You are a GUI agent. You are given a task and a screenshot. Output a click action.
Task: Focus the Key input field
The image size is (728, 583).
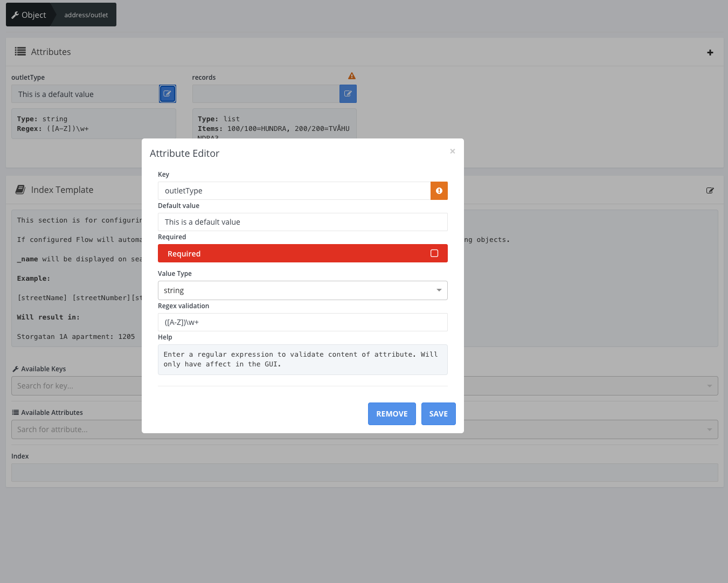[294, 191]
